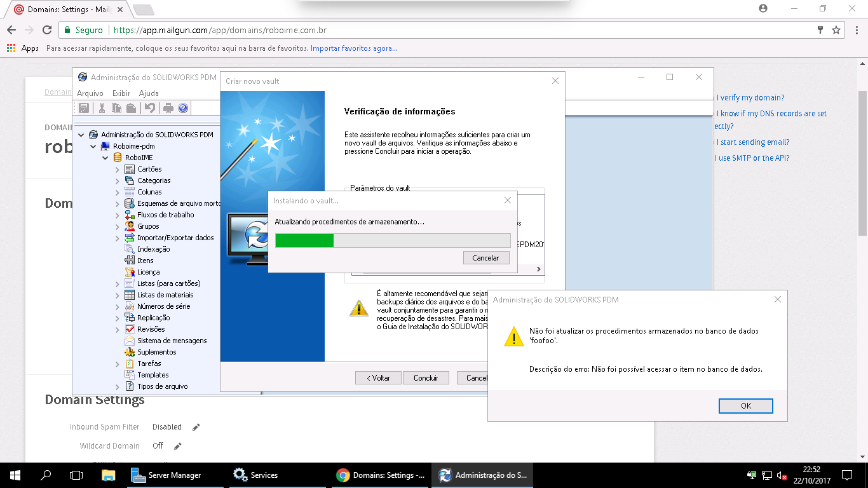The height and width of the screenshot is (488, 868).
Task: Select the Listas de materiais table icon
Action: (130, 295)
